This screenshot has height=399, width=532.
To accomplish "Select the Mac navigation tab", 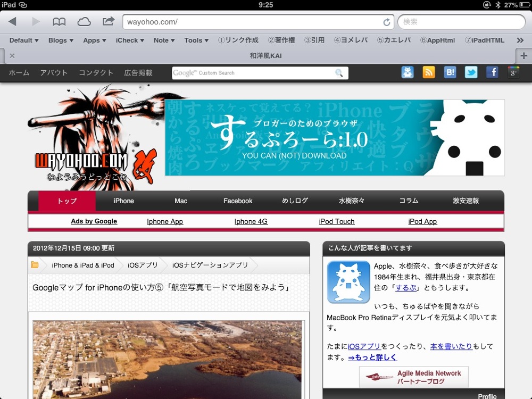I will click(x=181, y=201).
